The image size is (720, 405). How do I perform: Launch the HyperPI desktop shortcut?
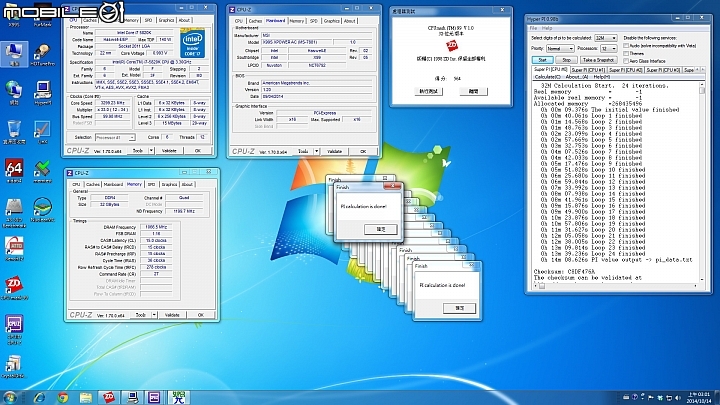pos(42,93)
